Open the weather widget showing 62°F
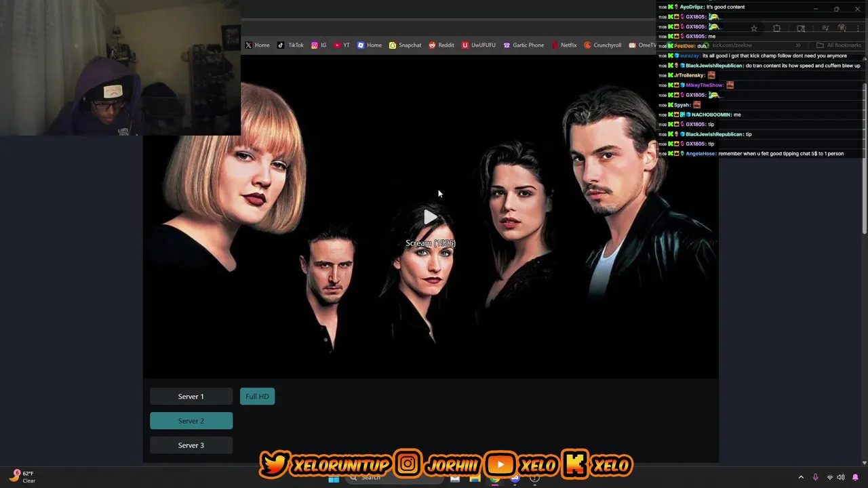The image size is (868, 488). tap(22, 476)
